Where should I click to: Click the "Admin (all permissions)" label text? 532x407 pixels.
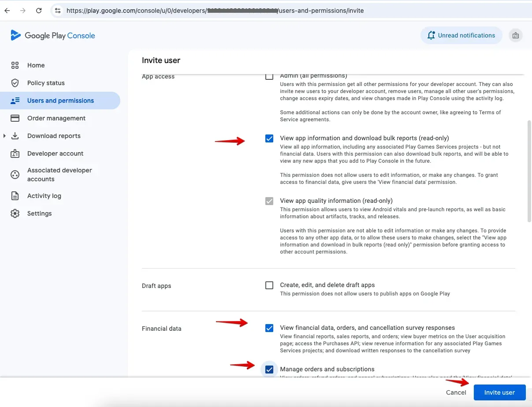314,76
